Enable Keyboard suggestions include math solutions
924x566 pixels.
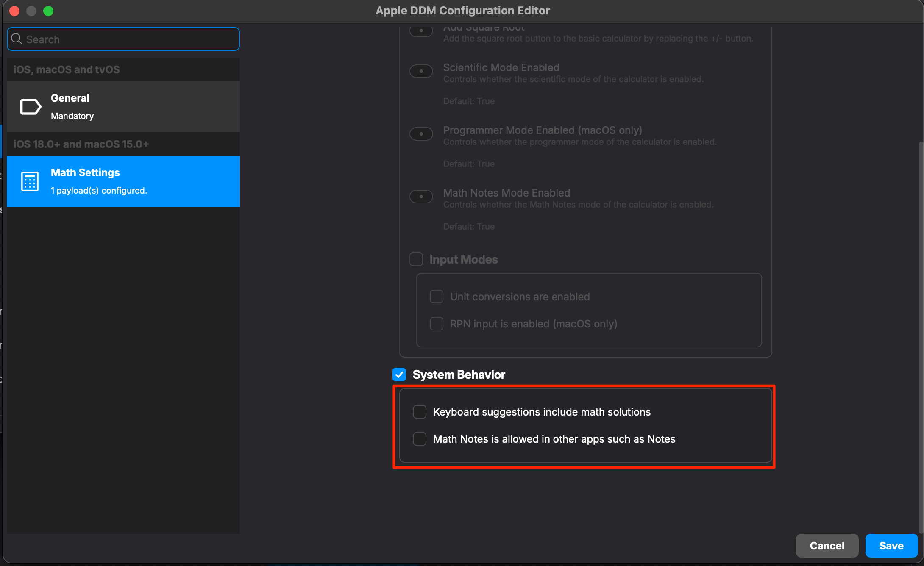click(x=420, y=412)
